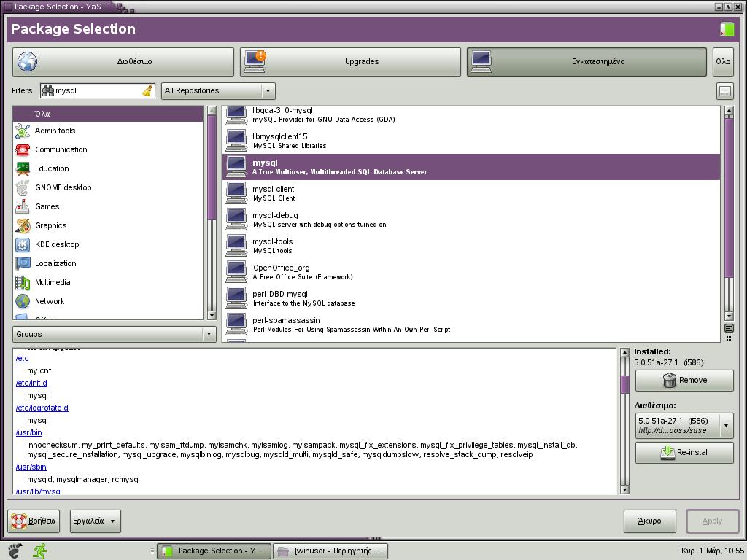Open the available version dropdown
This screenshot has width=747, height=560.
[x=684, y=425]
